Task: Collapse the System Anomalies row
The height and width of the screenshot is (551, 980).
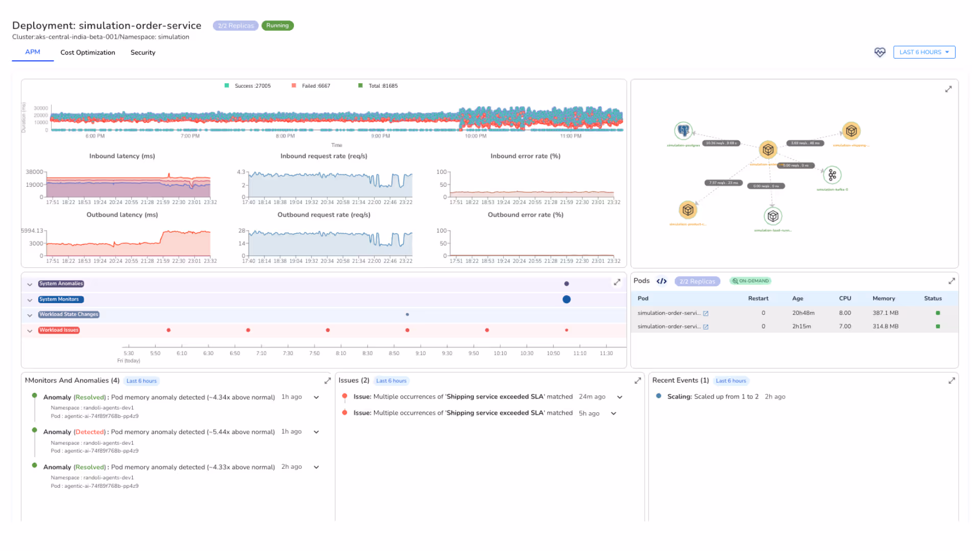Action: [x=30, y=284]
